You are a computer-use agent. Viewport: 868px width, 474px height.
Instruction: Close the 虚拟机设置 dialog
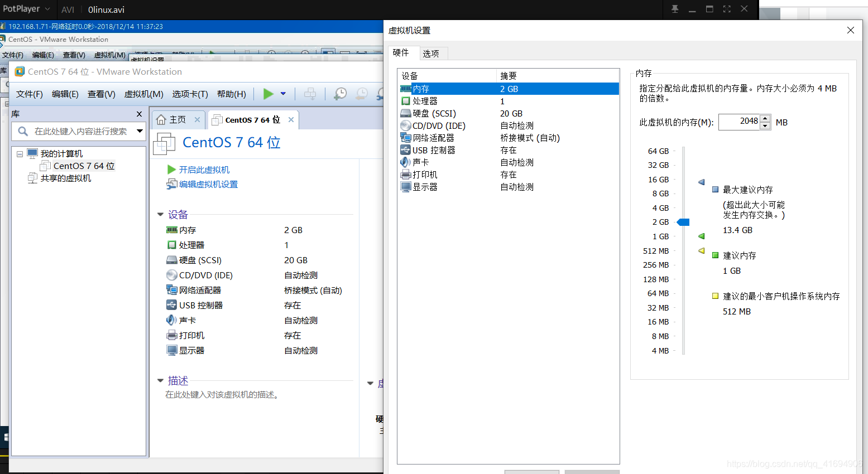[851, 30]
